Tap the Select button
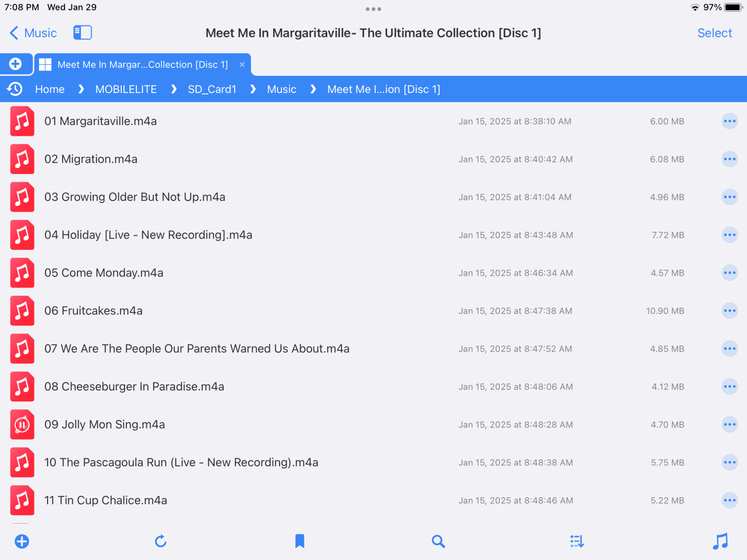 [x=714, y=33]
